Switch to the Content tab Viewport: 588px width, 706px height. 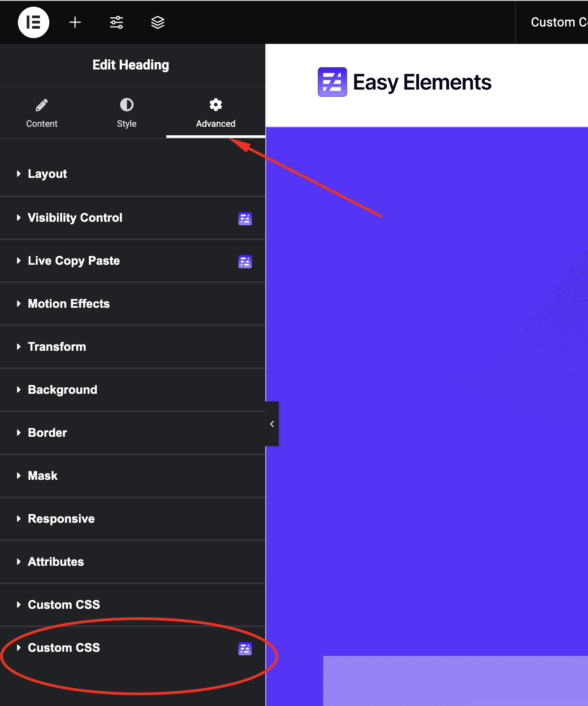pos(42,113)
